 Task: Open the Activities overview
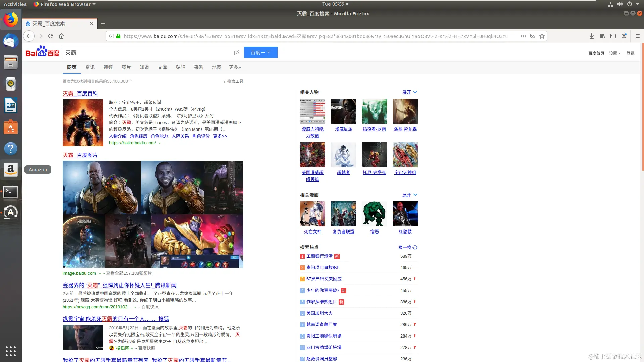tap(15, 4)
